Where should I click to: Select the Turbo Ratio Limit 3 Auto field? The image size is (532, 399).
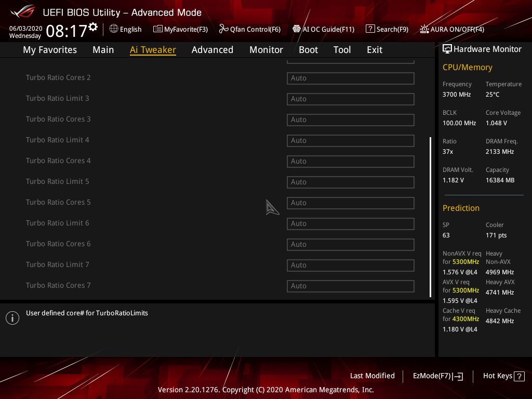coord(350,99)
